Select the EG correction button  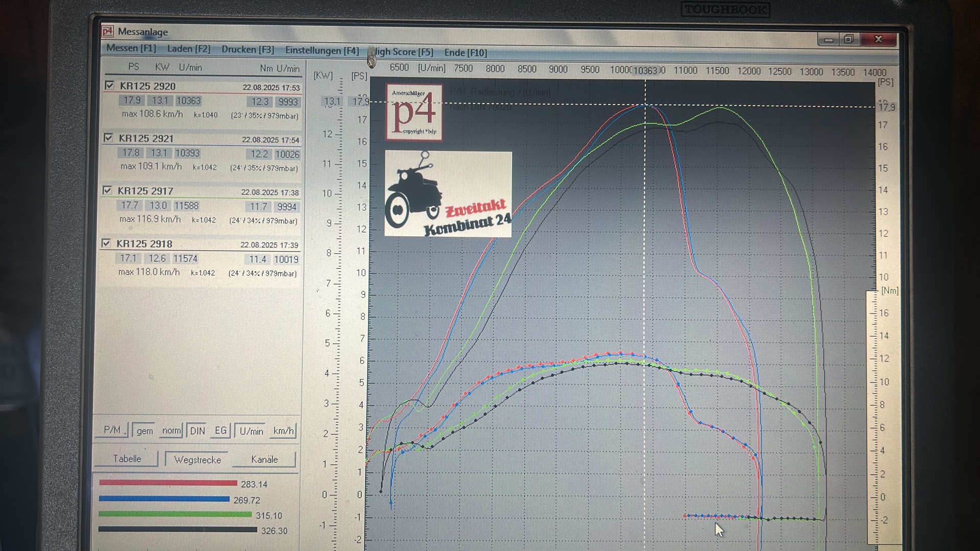[x=220, y=431]
